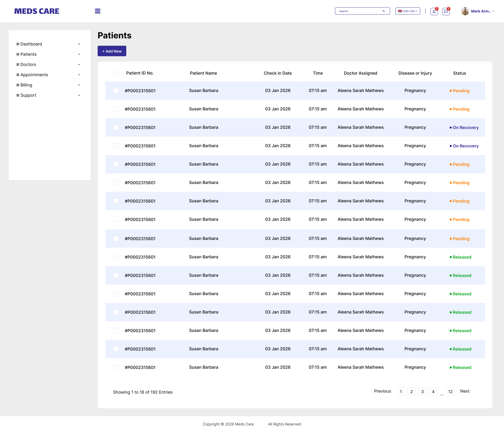Collapse the Support section chevron
Image resolution: width=504 pixels, height=432 pixels.
pos(79,95)
